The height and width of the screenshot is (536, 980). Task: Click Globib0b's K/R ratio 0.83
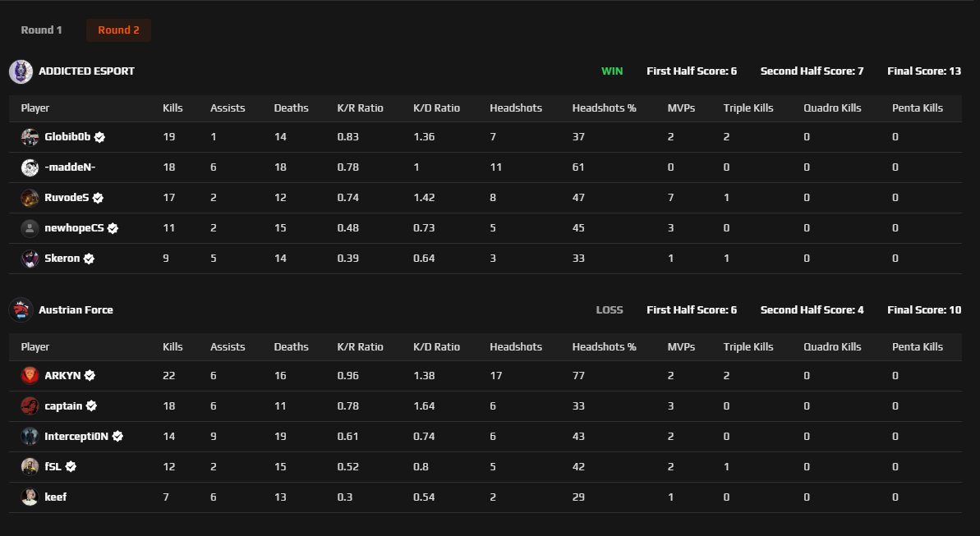[x=347, y=137]
